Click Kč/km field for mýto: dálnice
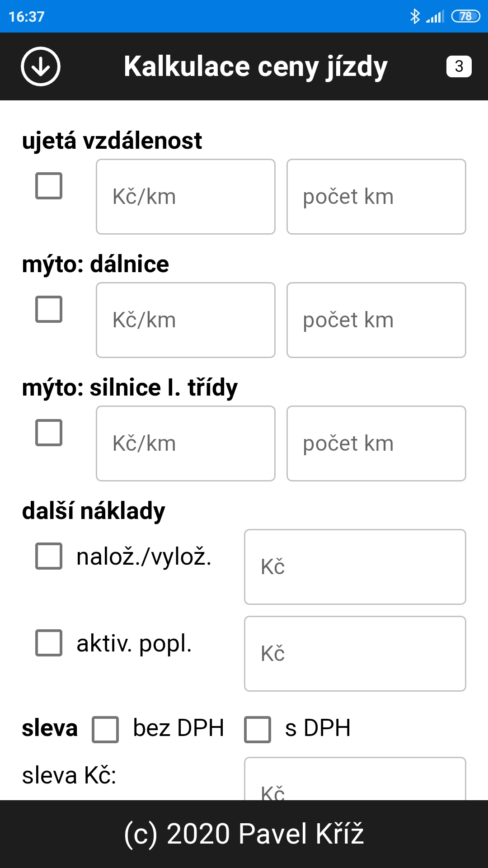The image size is (488, 868). [186, 320]
